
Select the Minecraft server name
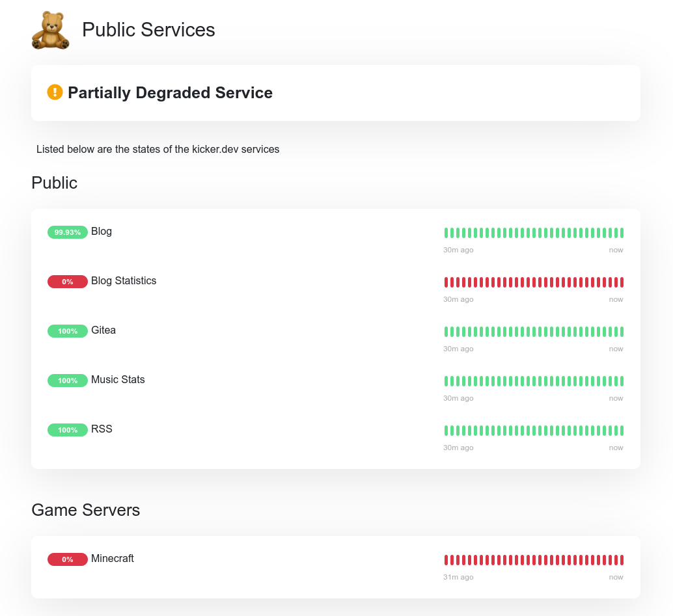[113, 559]
